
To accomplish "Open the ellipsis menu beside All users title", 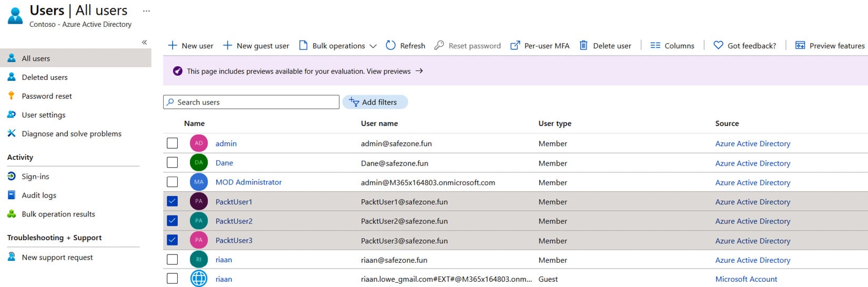I will pyautogui.click(x=146, y=11).
